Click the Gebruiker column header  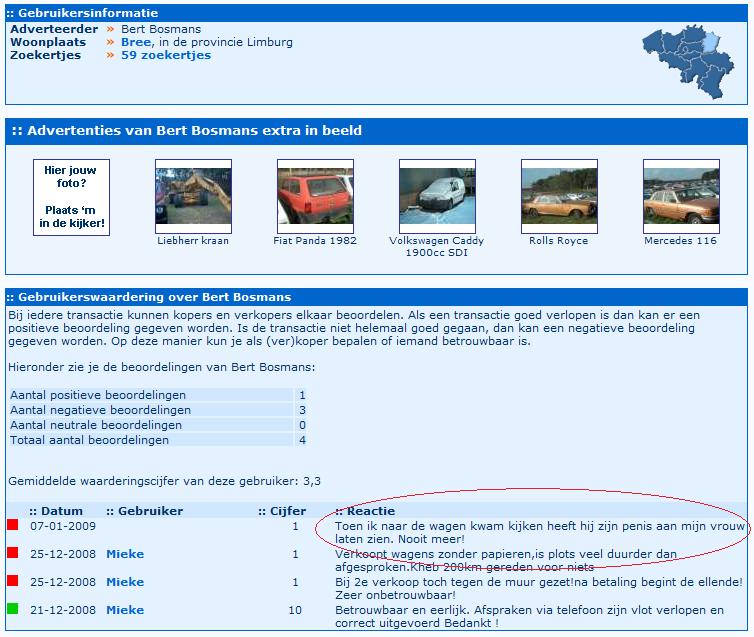pyautogui.click(x=144, y=511)
